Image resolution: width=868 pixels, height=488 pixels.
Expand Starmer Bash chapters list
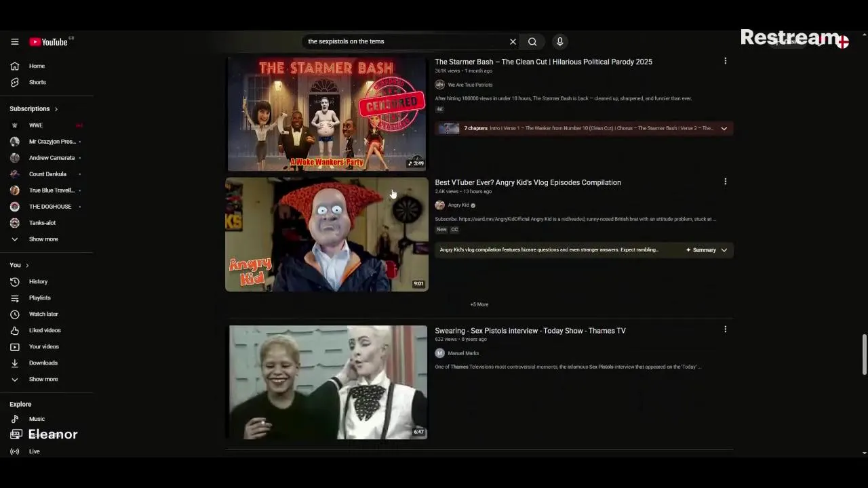[x=724, y=128]
